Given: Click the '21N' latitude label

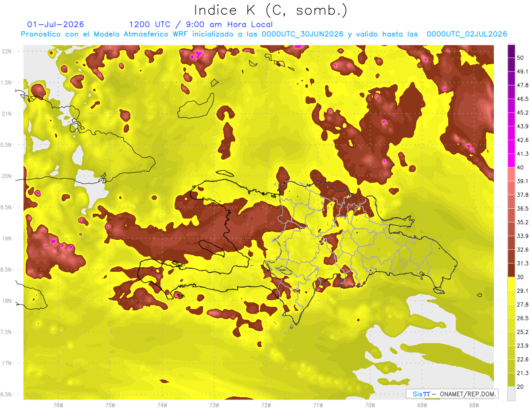Looking at the screenshot, I should (7, 114).
